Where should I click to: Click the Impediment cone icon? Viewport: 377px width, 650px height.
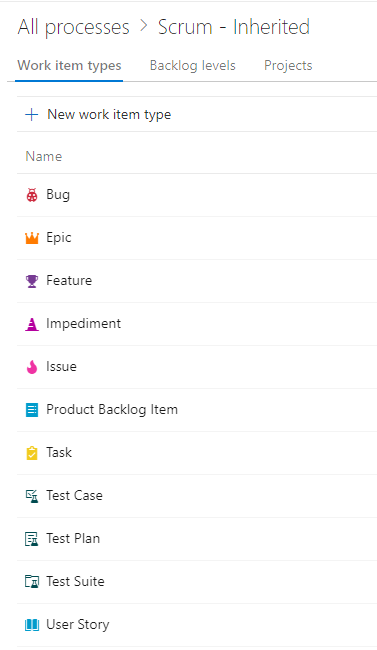click(x=32, y=324)
